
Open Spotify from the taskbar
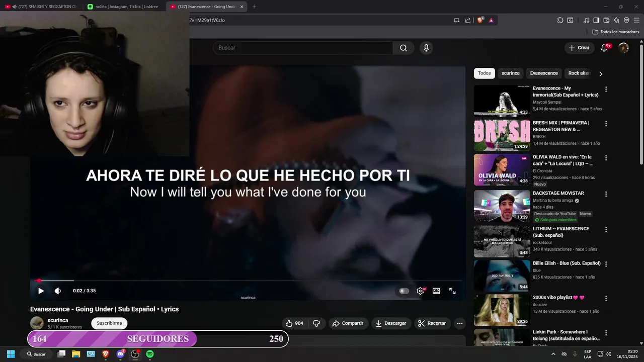click(x=150, y=354)
